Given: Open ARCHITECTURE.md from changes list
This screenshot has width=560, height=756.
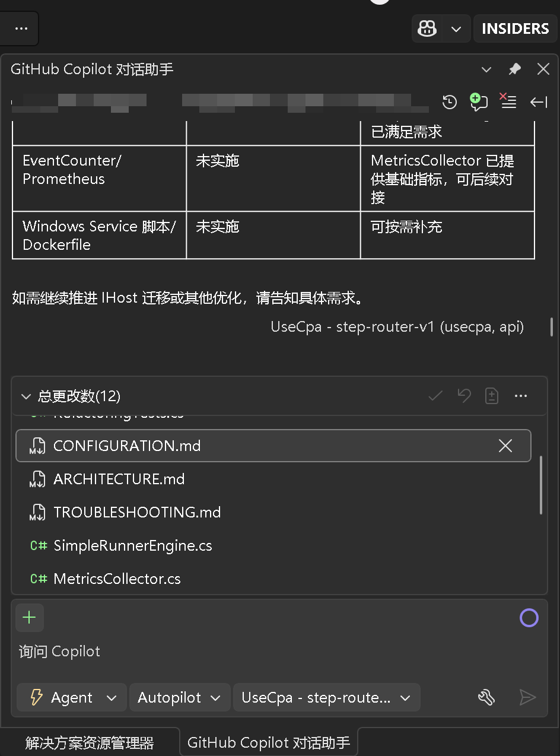Looking at the screenshot, I should (119, 479).
